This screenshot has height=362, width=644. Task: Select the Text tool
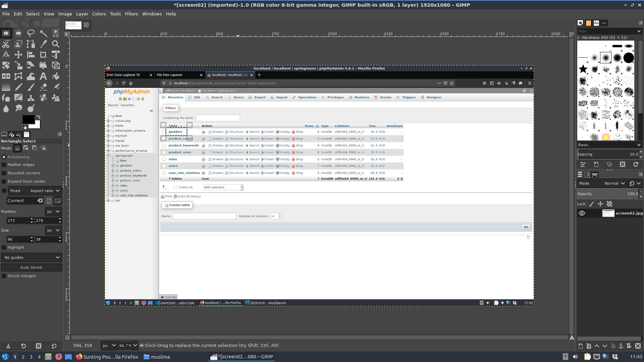[x=43, y=76]
